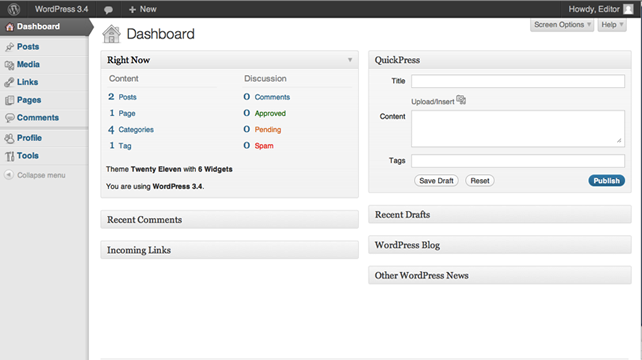Click the QuickPress widget header

pos(500,60)
